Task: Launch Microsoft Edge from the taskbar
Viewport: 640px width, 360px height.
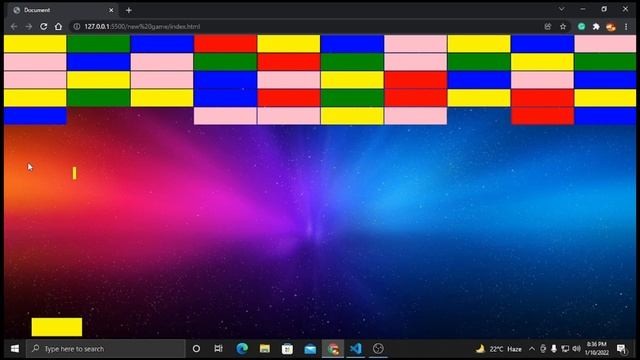Action: tap(242, 349)
